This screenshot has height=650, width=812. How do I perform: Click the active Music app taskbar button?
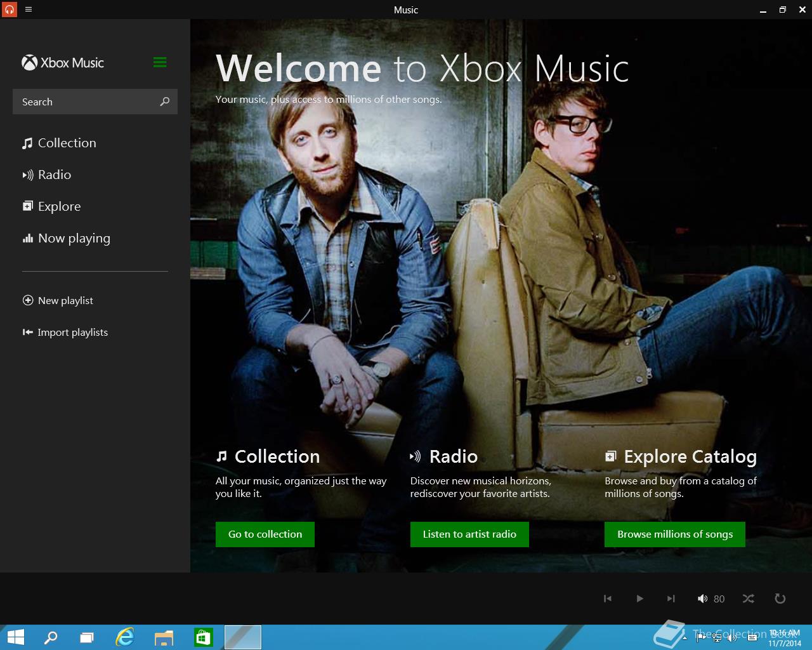tap(242, 637)
